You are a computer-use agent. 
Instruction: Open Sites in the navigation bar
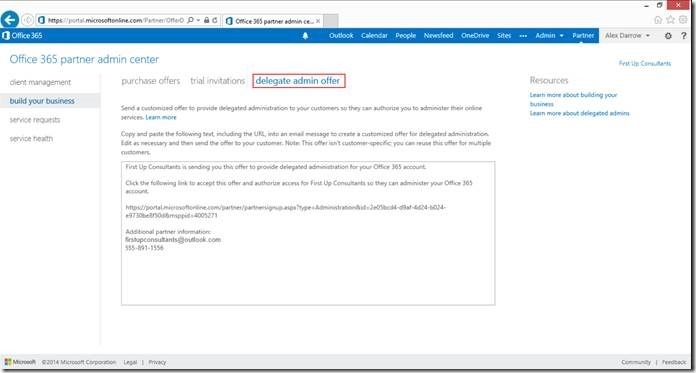tap(504, 36)
